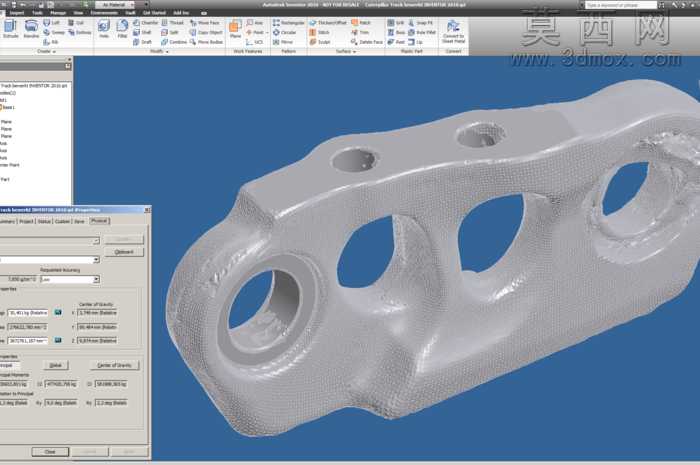
Task: Select the Grill plastic part tool
Action: [x=396, y=23]
